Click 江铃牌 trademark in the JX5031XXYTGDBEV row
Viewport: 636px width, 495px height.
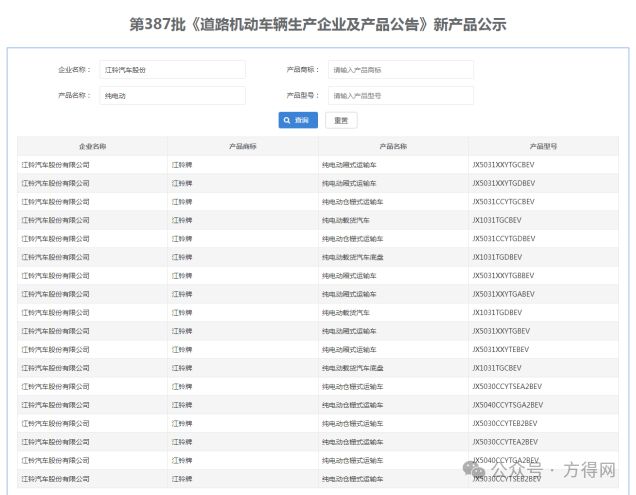(x=182, y=183)
